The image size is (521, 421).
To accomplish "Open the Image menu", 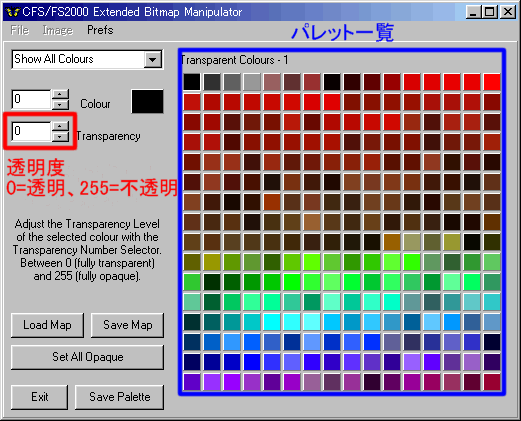I will (x=58, y=30).
